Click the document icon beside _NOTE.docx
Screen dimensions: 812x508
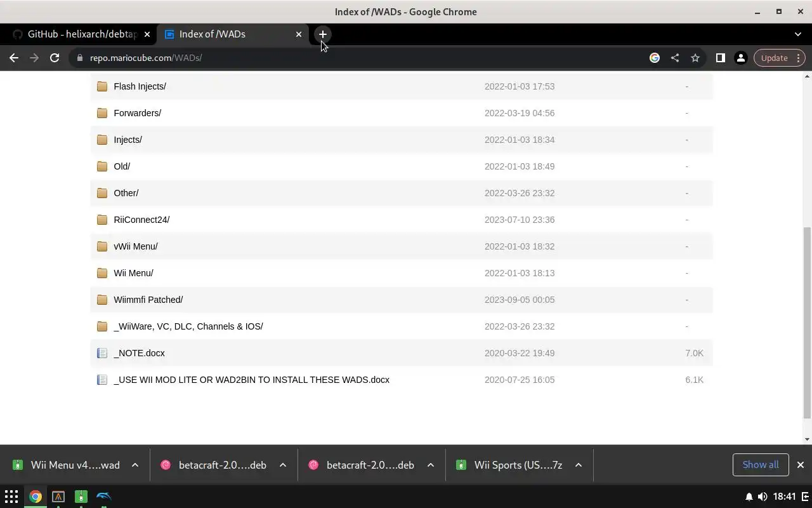coord(102,353)
